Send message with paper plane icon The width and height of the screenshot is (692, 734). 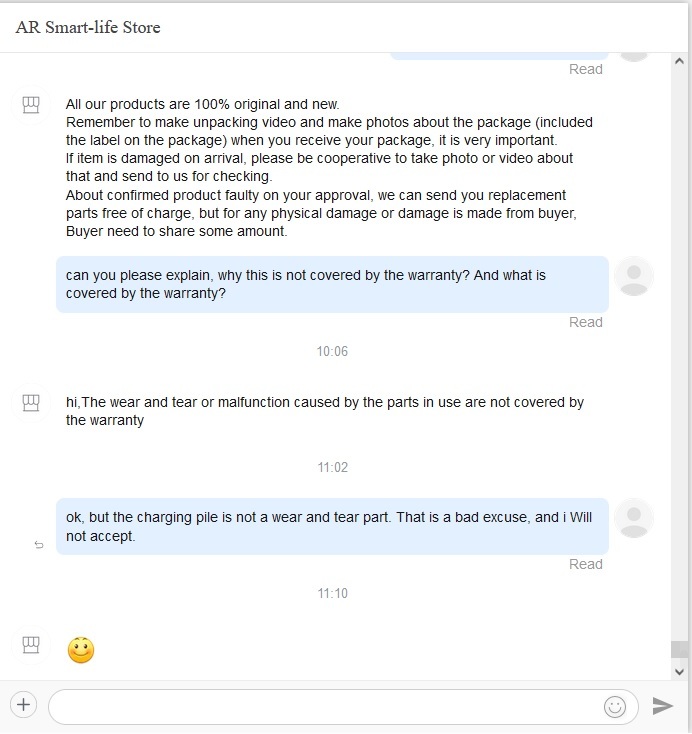click(x=663, y=705)
